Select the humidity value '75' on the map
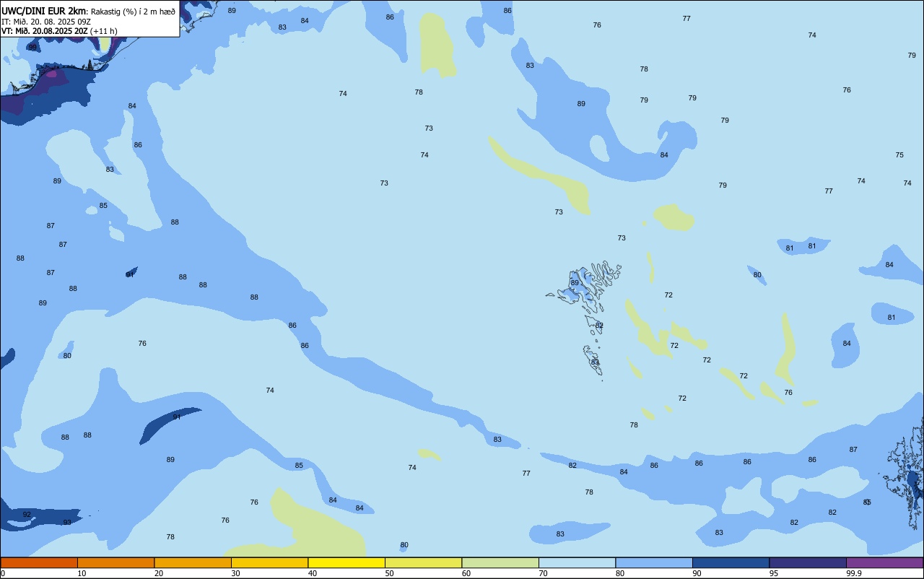The height and width of the screenshot is (579, 924). coord(899,155)
